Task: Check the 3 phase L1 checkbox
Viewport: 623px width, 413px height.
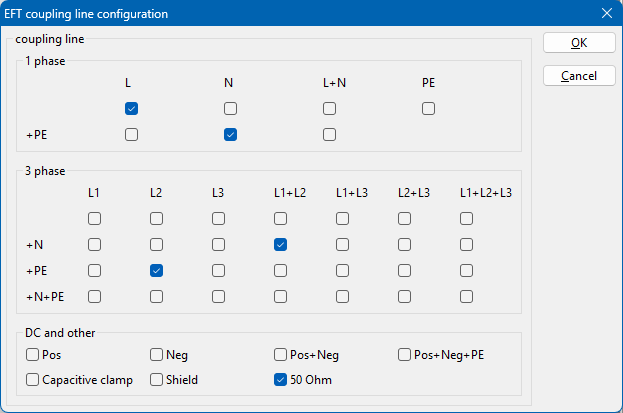Action: (x=94, y=218)
